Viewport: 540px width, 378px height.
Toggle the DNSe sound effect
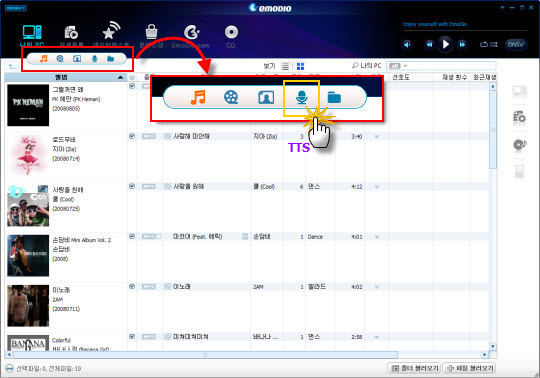pos(516,45)
